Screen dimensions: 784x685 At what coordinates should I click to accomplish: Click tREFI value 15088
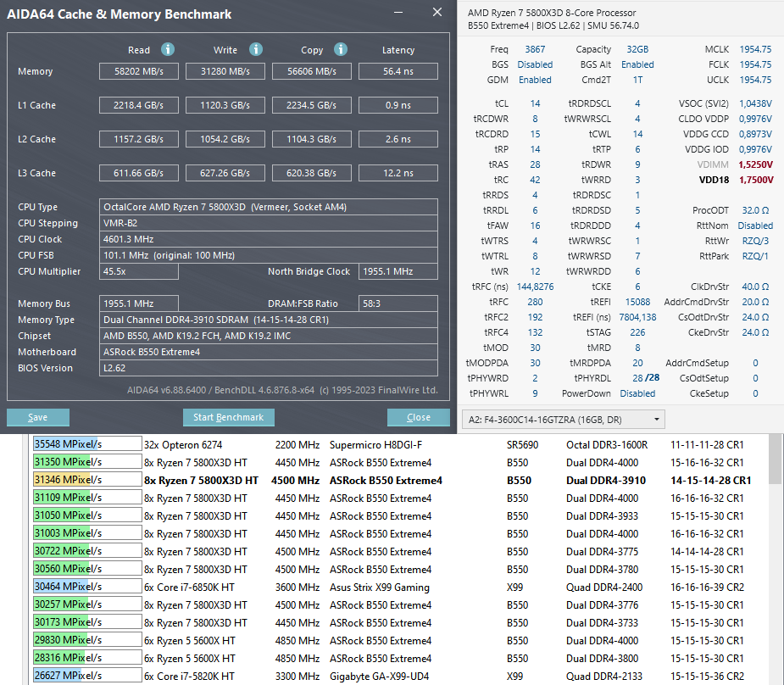coord(637,302)
